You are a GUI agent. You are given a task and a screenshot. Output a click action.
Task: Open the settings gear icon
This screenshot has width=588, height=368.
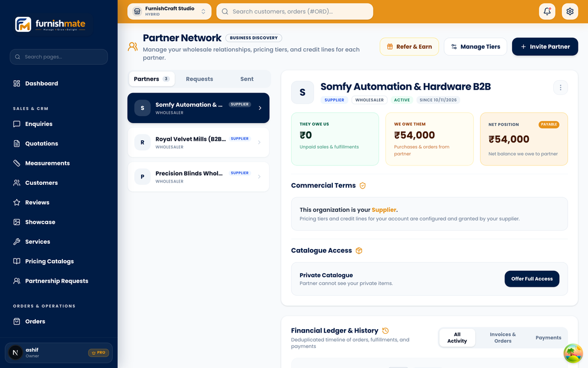click(x=570, y=11)
